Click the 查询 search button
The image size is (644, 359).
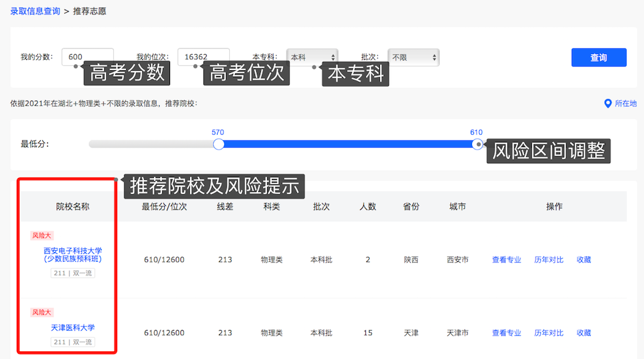(x=598, y=57)
